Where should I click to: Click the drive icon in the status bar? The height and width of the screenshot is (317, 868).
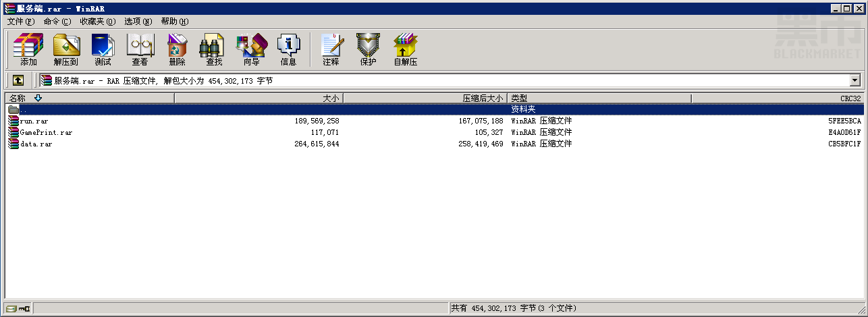(x=11, y=308)
